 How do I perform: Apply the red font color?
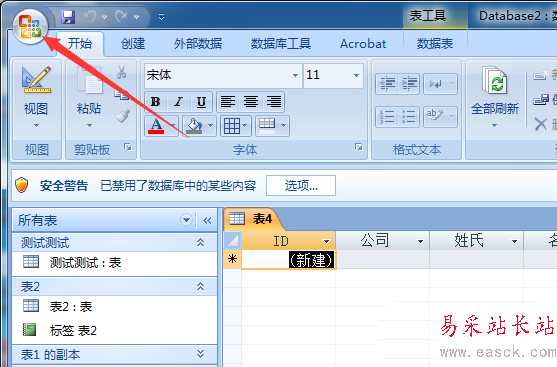point(156,126)
